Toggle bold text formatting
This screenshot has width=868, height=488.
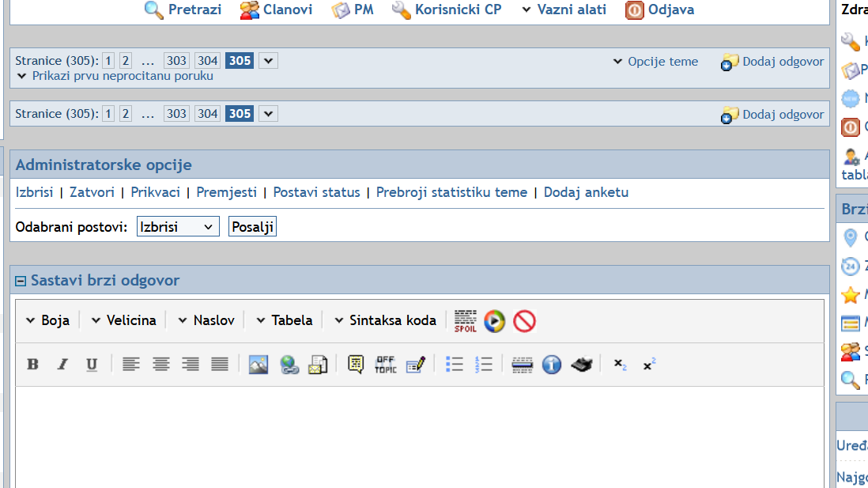32,365
